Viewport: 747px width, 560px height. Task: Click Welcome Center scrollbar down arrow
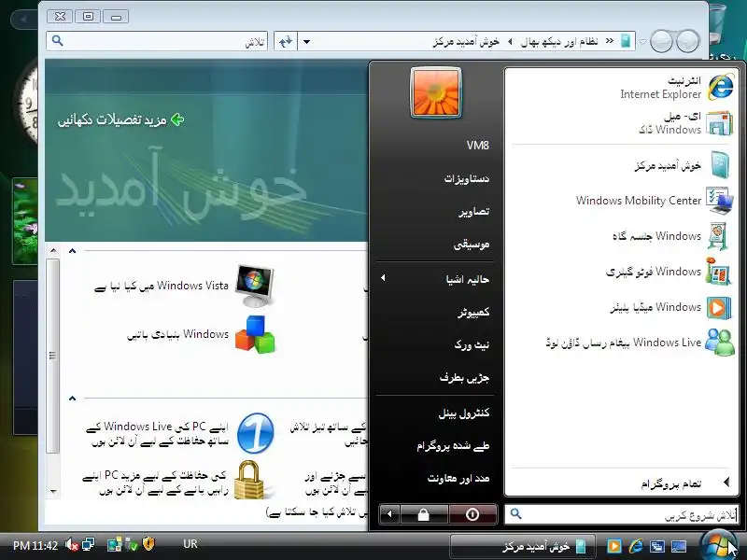click(53, 492)
